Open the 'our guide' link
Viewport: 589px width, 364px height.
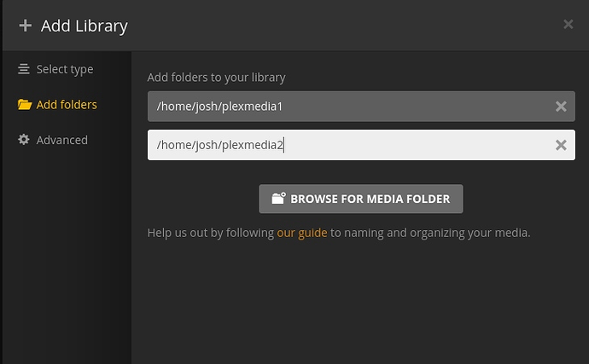(x=302, y=233)
